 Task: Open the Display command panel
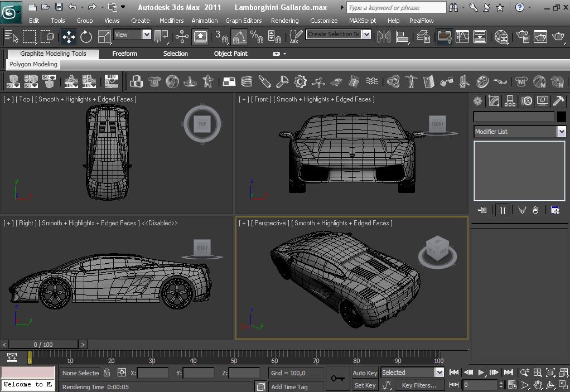point(542,101)
